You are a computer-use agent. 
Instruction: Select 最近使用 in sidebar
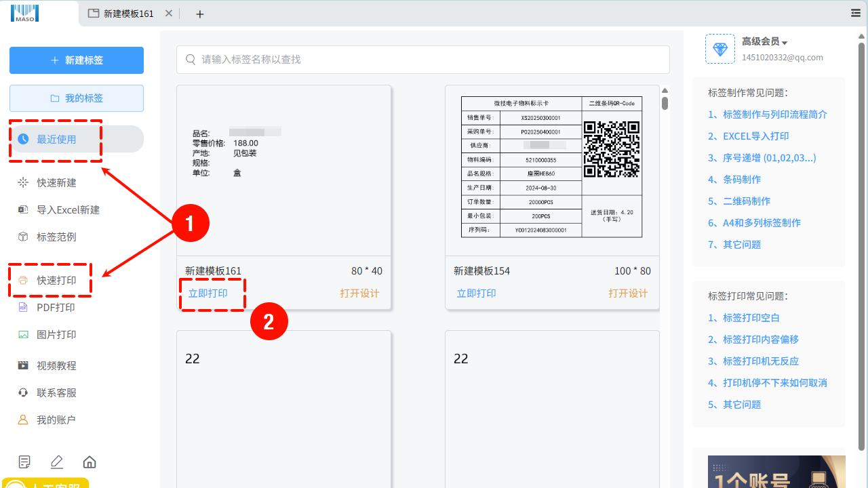[x=77, y=139]
